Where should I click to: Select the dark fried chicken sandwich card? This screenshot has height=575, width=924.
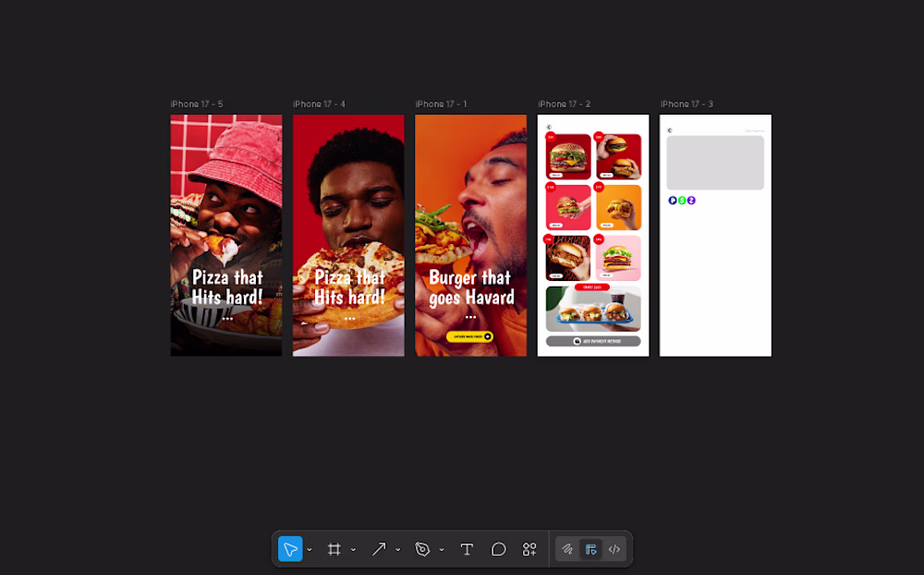point(568,258)
